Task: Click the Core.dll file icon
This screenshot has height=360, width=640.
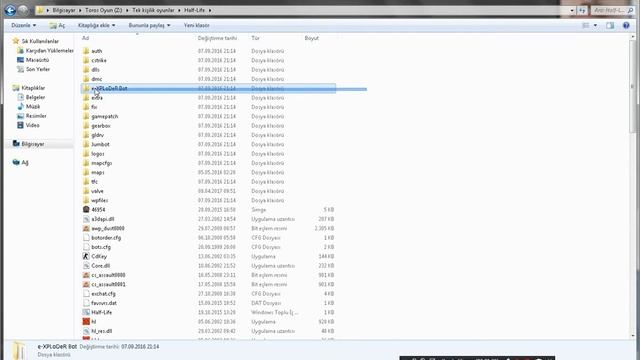Action: coord(86,266)
